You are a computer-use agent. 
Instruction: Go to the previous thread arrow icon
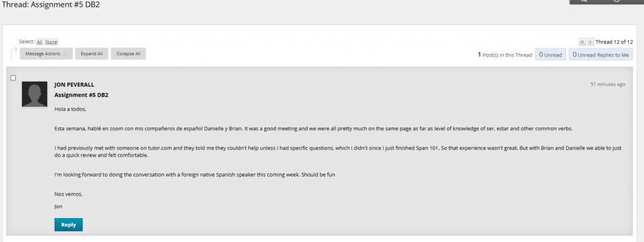590,42
